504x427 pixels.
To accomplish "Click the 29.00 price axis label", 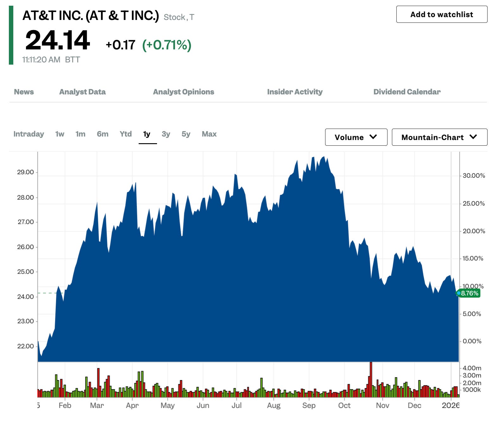I will click(x=25, y=172).
